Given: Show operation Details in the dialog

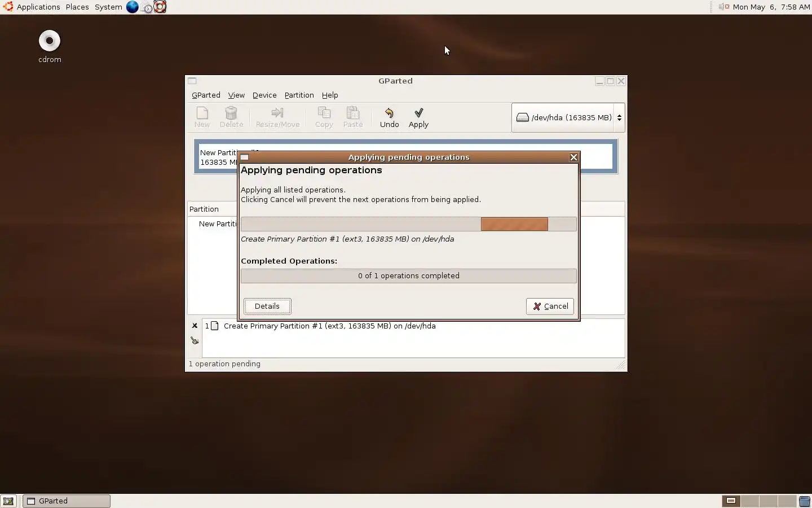Looking at the screenshot, I should pyautogui.click(x=267, y=306).
